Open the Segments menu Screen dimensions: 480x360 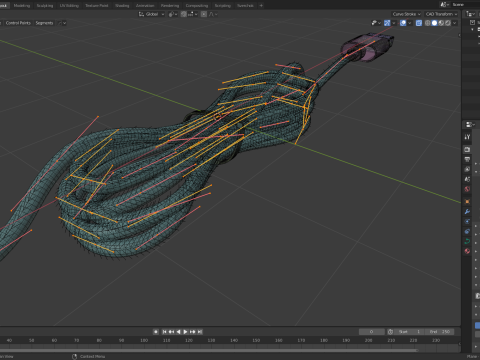coord(44,23)
